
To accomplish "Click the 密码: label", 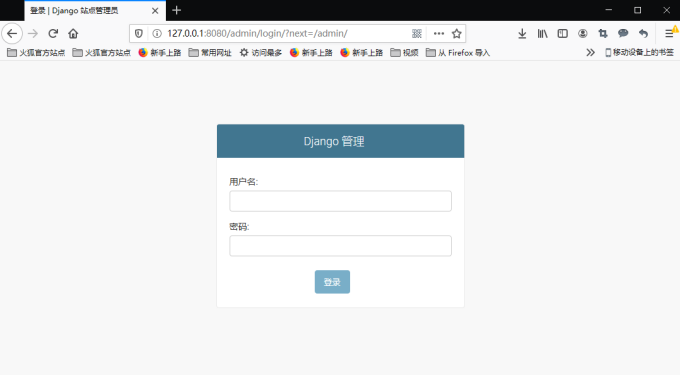I will (x=239, y=227).
